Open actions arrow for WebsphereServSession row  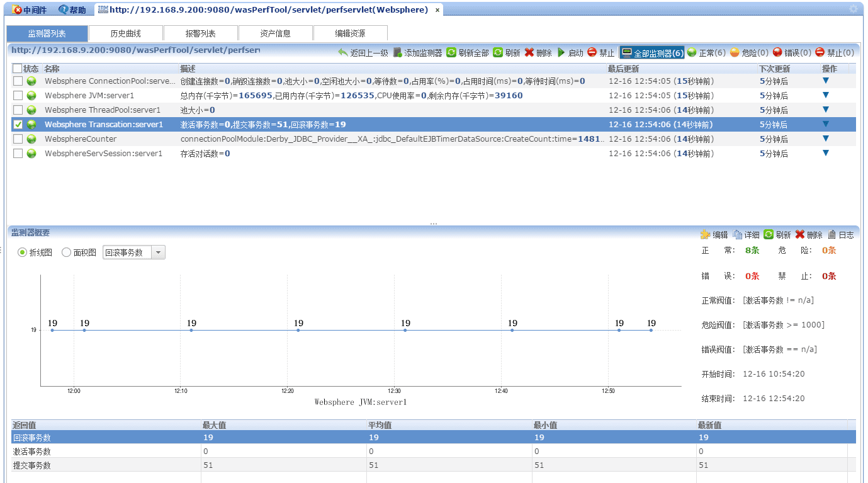point(826,153)
